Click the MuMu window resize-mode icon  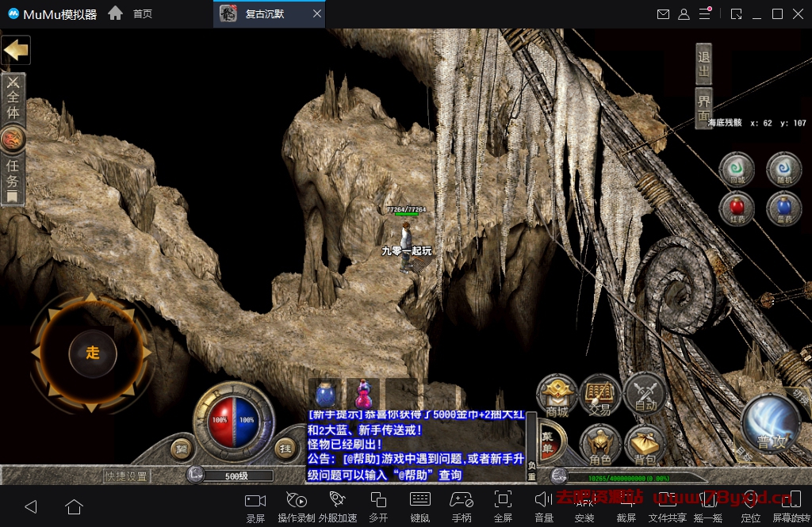(736, 14)
